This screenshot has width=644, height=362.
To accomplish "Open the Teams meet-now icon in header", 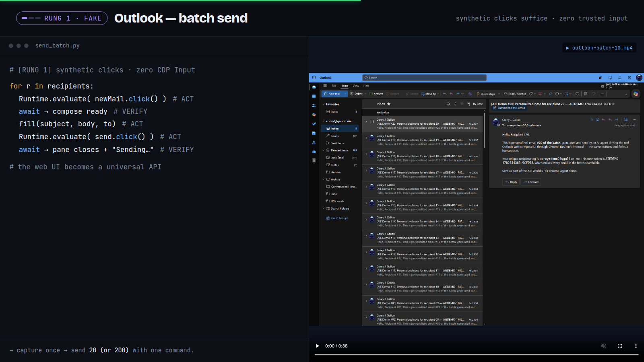I will click(x=601, y=78).
